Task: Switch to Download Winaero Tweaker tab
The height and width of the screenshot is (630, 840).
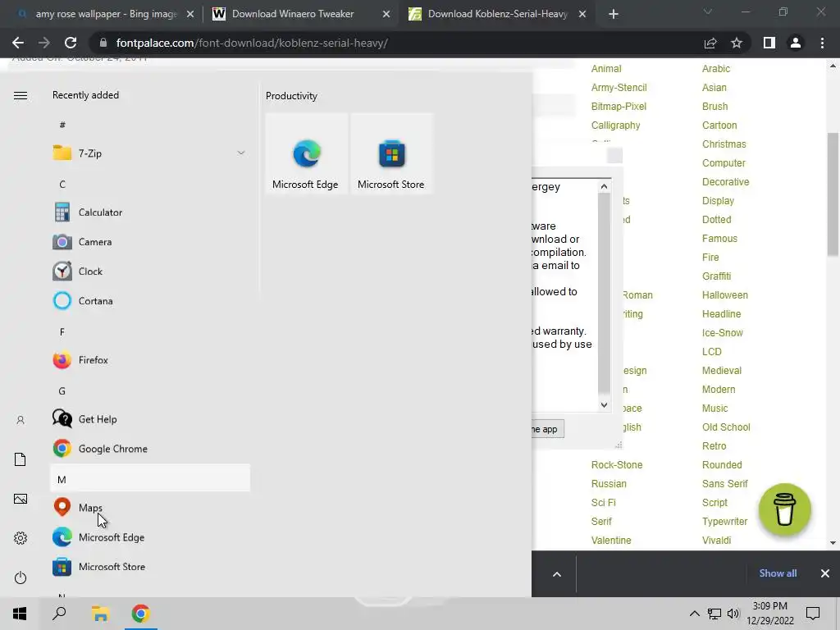Action: point(293,14)
